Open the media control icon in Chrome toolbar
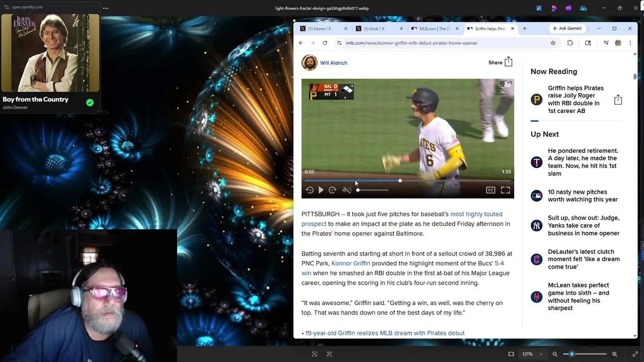 point(606,43)
